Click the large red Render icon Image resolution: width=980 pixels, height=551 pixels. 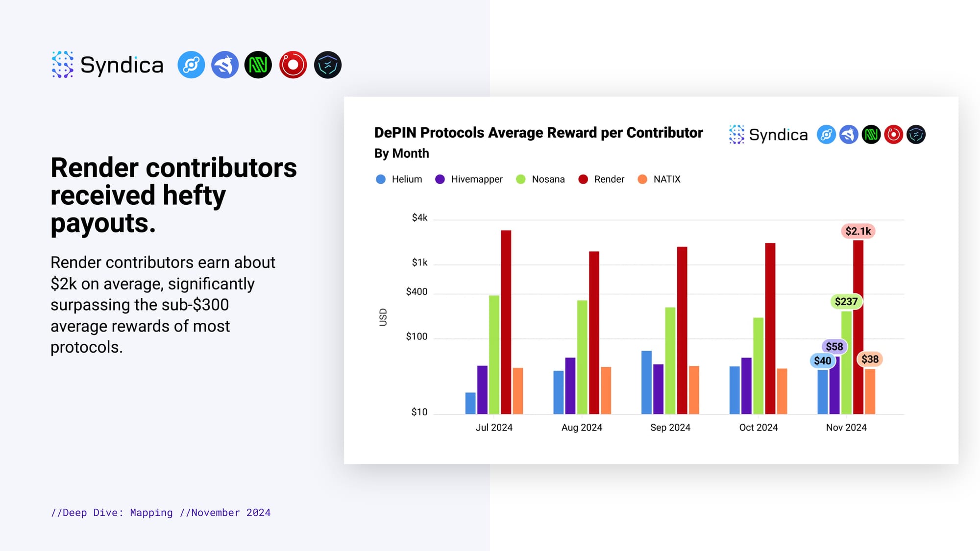click(293, 65)
